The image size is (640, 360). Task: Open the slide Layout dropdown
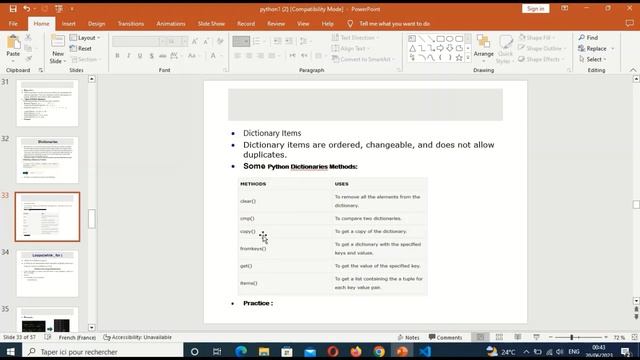(x=85, y=38)
